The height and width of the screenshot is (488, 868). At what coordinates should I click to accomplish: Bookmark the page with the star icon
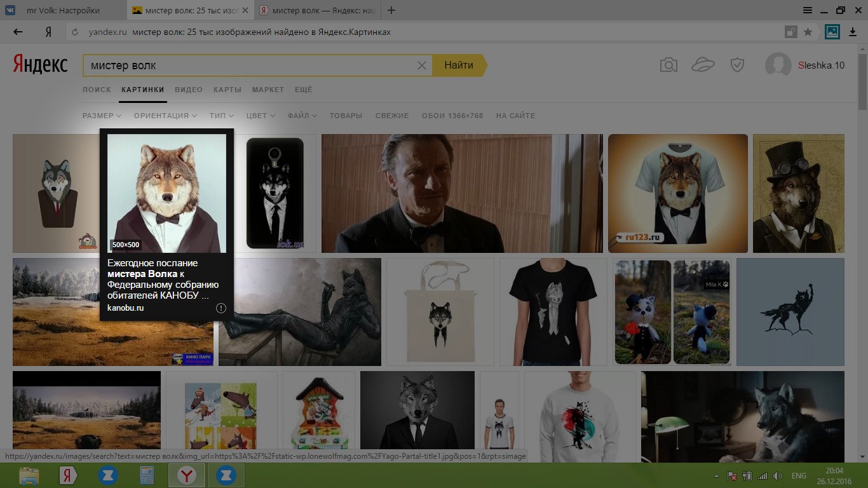coord(808,32)
